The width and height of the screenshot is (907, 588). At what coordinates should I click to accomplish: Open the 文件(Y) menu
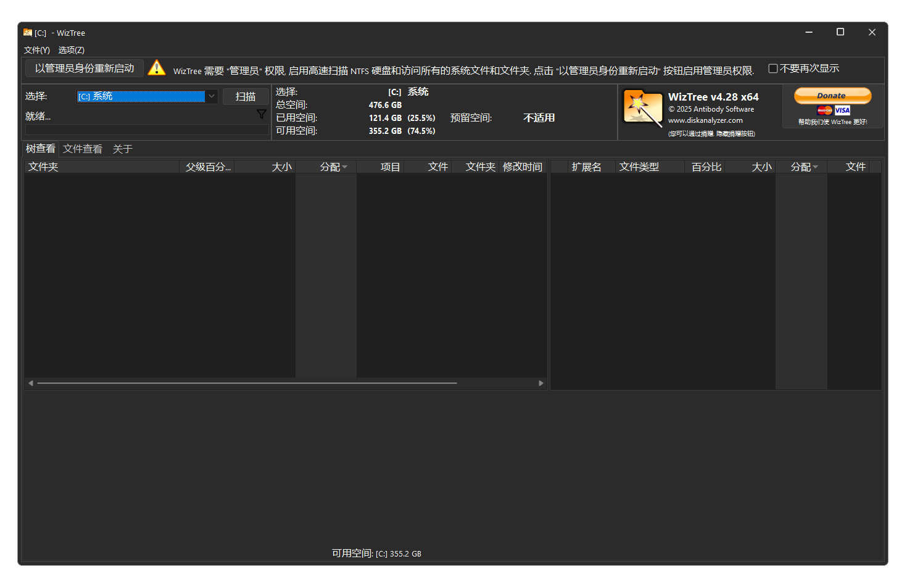36,50
